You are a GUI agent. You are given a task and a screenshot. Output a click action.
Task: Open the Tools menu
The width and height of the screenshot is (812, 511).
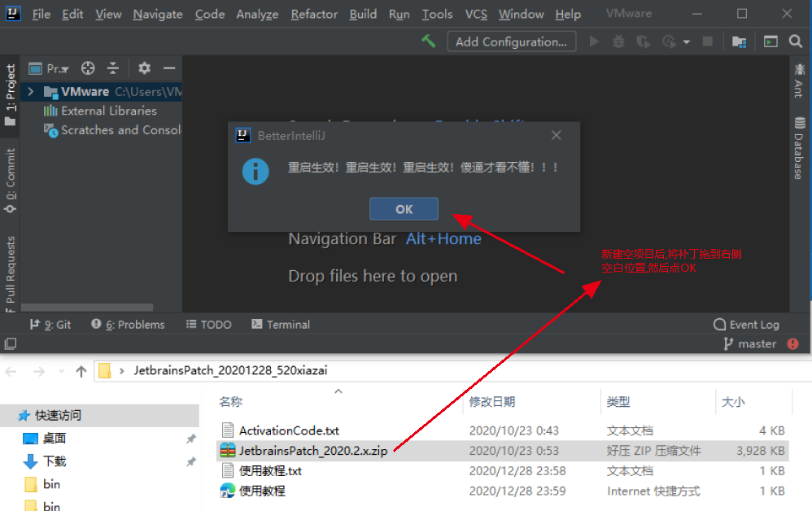(437, 14)
